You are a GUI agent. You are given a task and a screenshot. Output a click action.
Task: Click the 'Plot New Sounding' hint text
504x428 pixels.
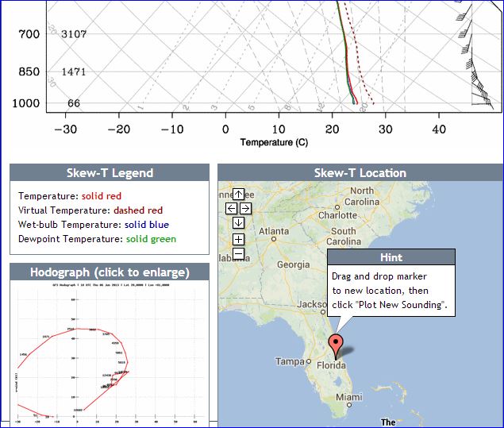click(401, 304)
